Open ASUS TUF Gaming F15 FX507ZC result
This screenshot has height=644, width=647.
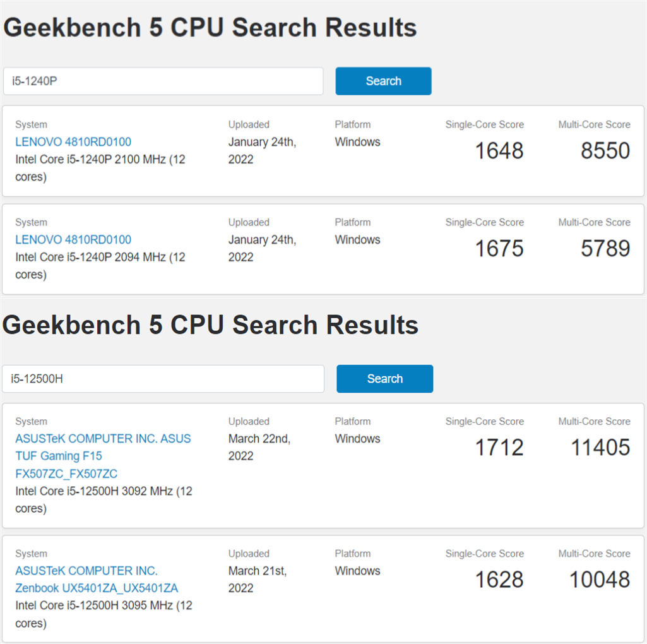point(103,456)
